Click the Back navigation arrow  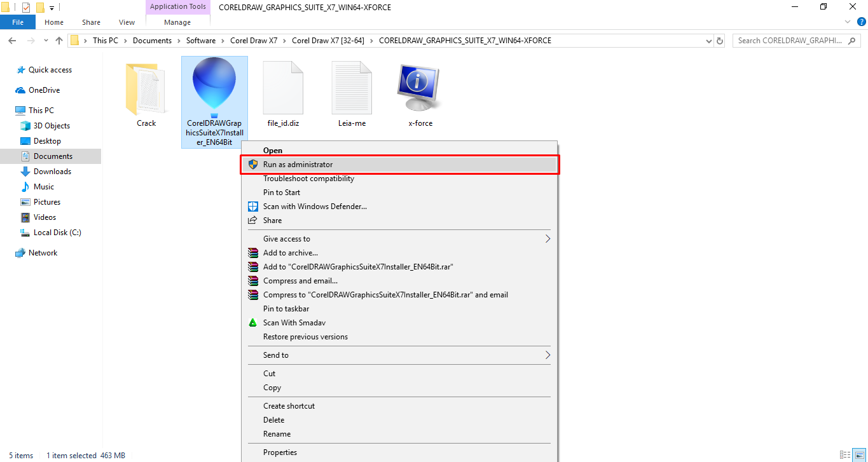[x=12, y=41]
